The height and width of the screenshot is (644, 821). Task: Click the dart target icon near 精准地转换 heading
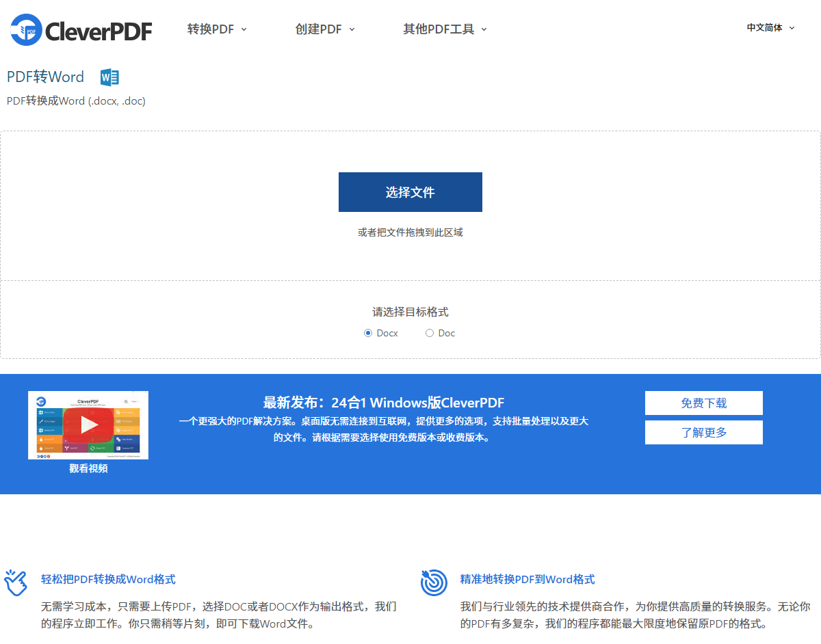tap(434, 582)
